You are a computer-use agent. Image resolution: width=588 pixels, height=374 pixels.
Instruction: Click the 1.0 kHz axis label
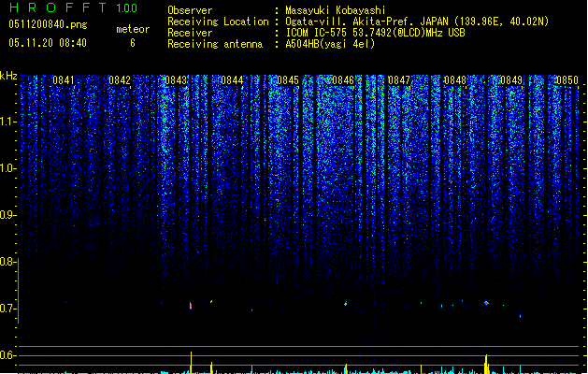tap(7, 168)
